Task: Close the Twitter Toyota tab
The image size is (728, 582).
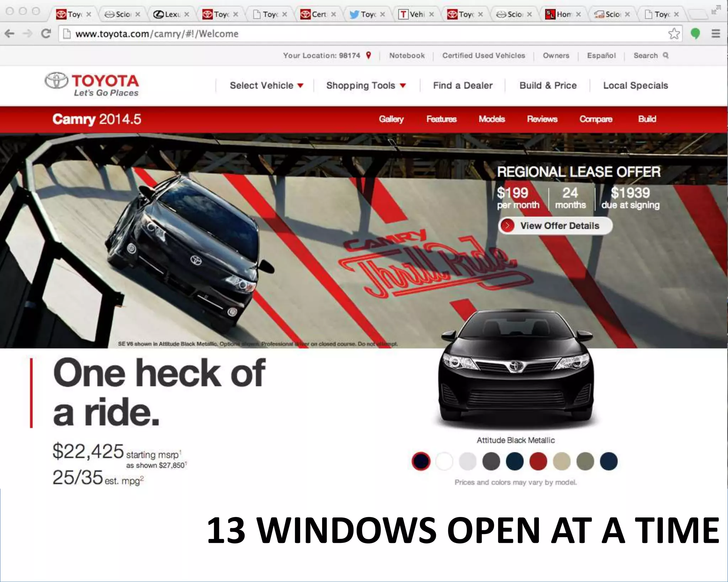Action: [x=382, y=14]
